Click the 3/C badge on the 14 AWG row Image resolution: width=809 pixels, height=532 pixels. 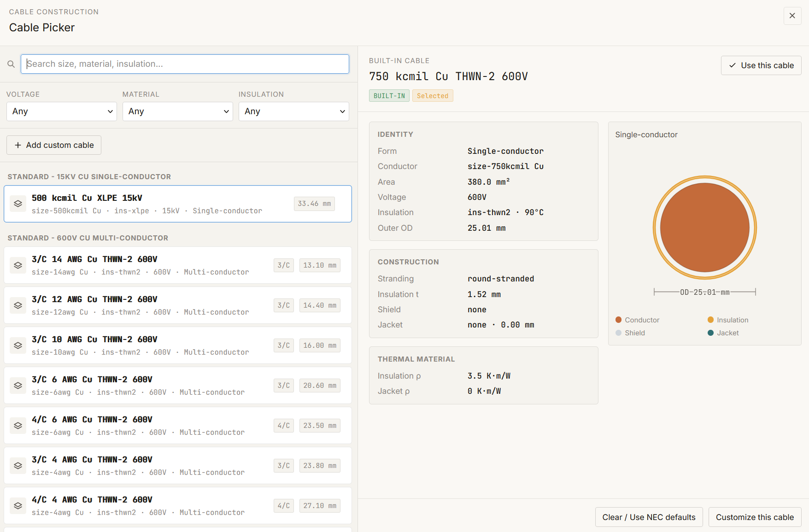point(284,265)
